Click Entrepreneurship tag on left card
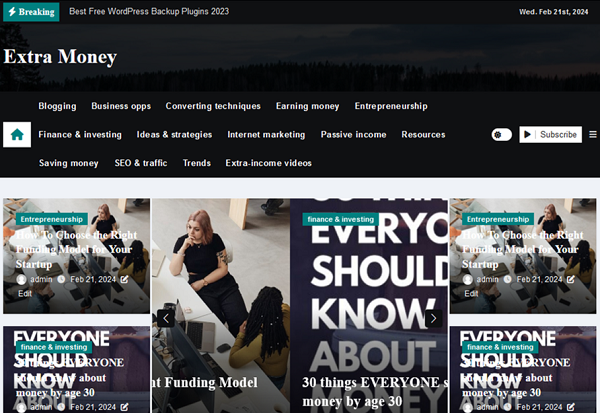Screen dimensions: 600x413 (52, 219)
